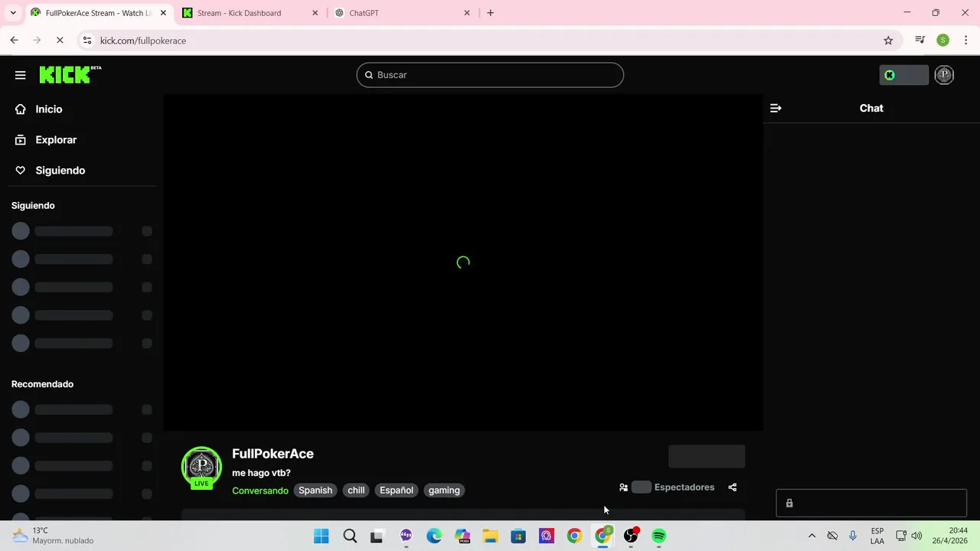Screen dimensions: 980x551
Task: Stop loading the page
Action: (x=60, y=41)
